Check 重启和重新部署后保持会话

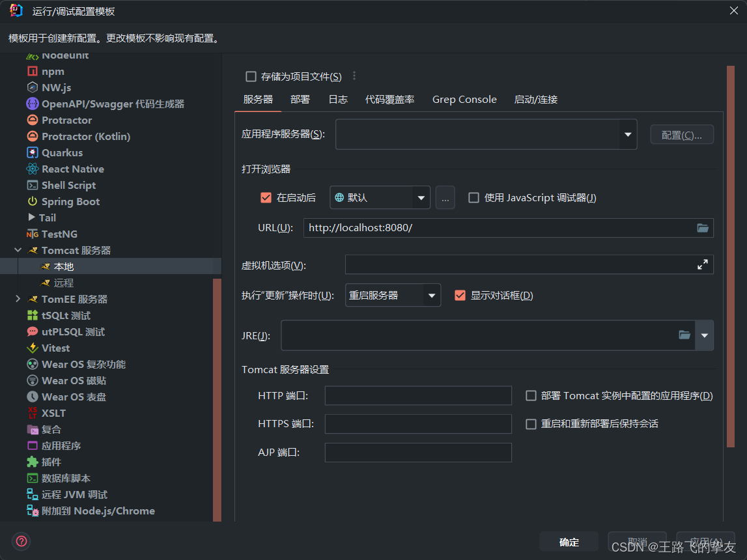pyautogui.click(x=531, y=424)
